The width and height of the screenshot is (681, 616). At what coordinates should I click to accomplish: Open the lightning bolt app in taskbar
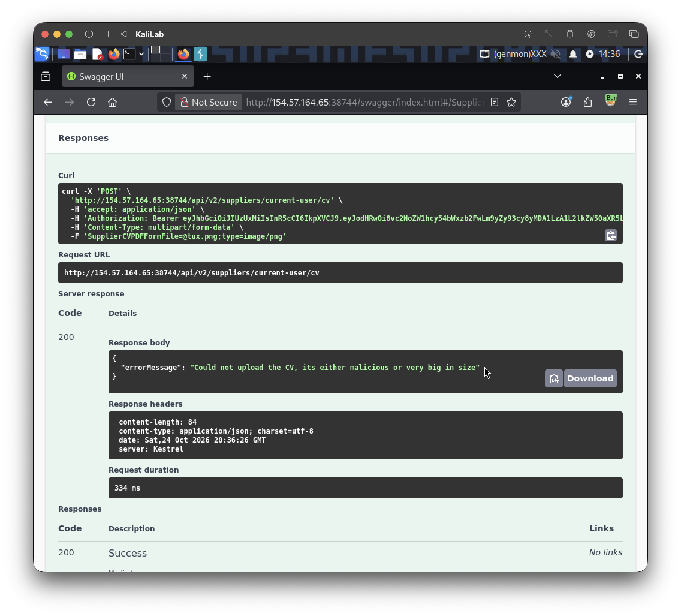pyautogui.click(x=200, y=54)
